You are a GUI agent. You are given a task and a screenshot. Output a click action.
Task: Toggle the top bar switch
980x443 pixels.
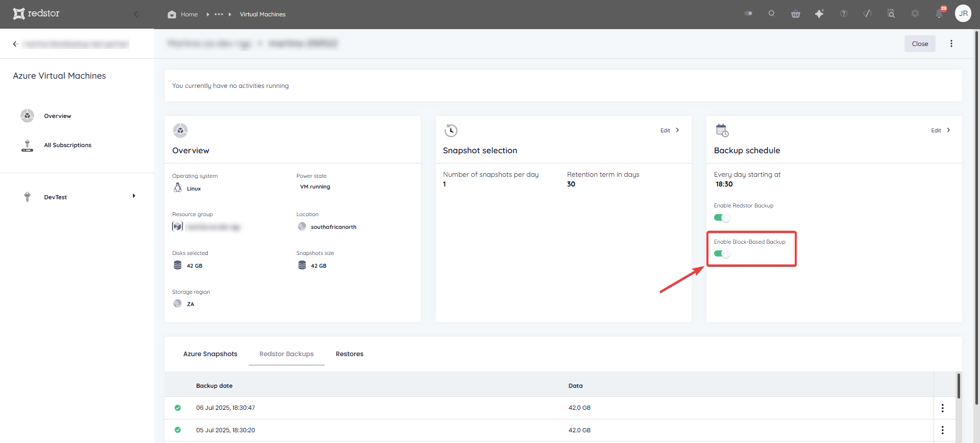click(748, 14)
